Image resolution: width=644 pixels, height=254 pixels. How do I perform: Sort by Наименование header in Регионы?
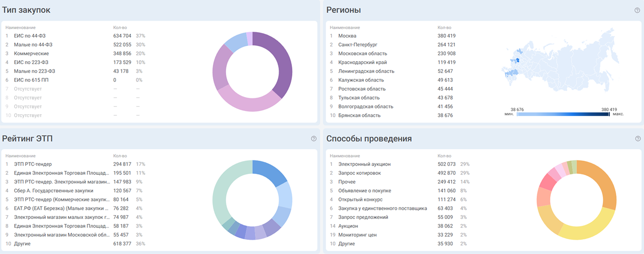click(345, 28)
